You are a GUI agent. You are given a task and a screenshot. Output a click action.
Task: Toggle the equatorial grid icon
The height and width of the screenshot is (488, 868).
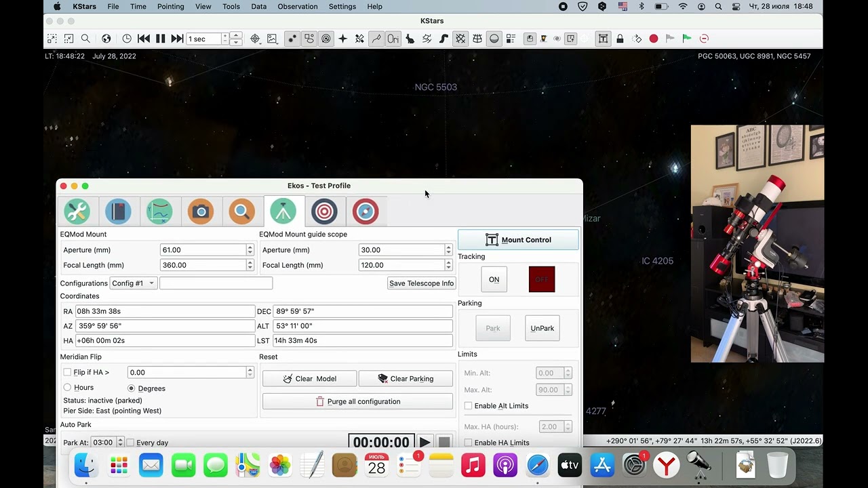[460, 39]
